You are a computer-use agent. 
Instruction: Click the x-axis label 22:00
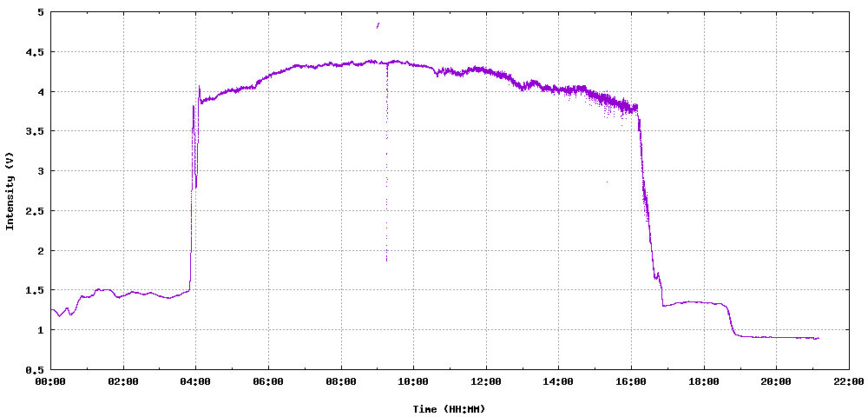click(x=849, y=381)
